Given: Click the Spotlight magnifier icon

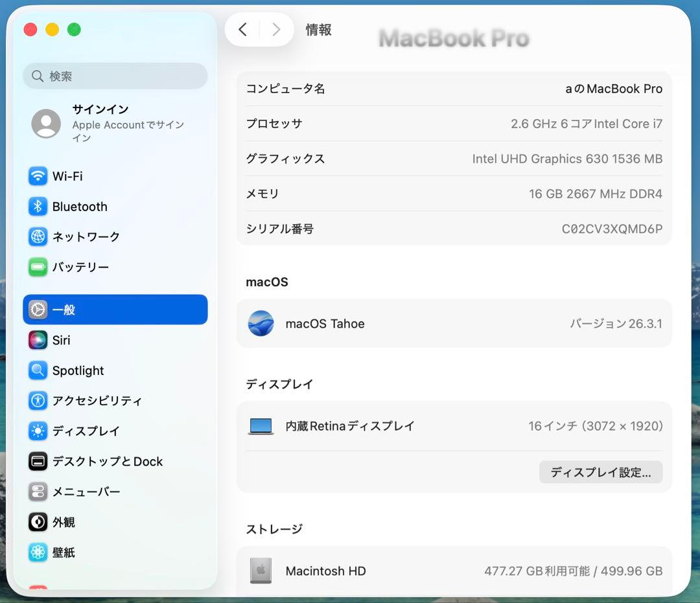Looking at the screenshot, I should coord(38,370).
